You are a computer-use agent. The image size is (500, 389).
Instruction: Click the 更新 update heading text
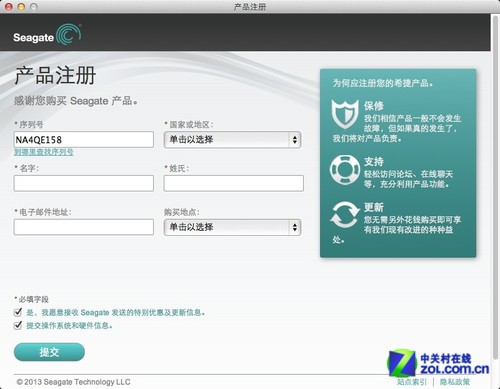click(x=374, y=207)
